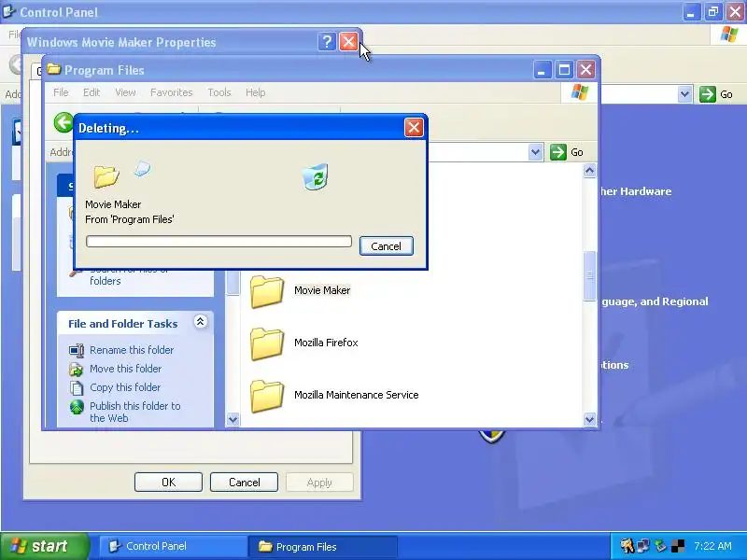Click Copy this folder link
747x560 pixels.
click(x=125, y=387)
